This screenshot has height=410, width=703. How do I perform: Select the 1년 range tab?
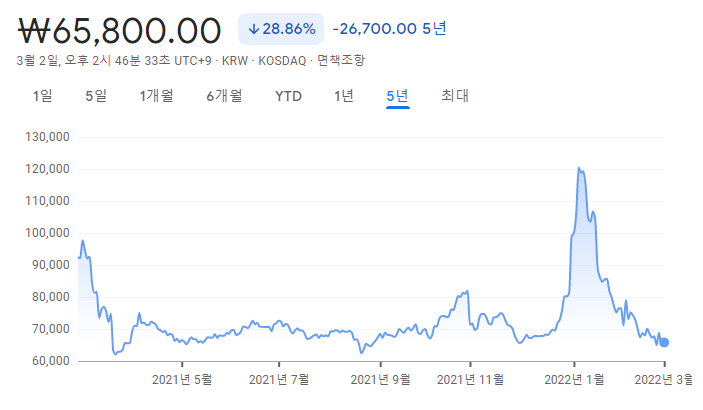pos(344,96)
